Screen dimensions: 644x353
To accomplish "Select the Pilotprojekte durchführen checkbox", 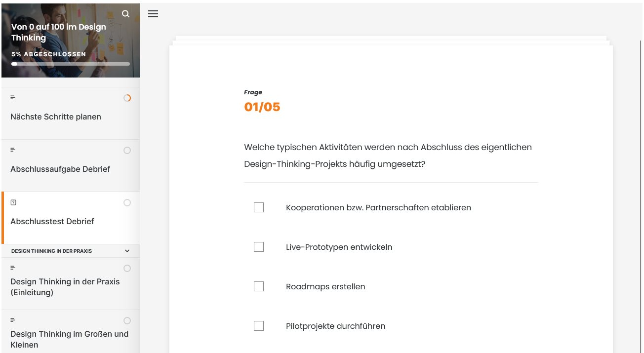I will (x=259, y=326).
